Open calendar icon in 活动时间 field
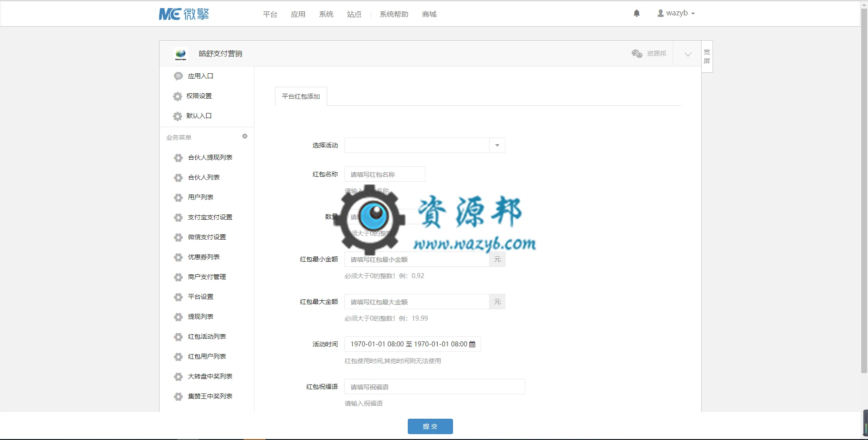The width and height of the screenshot is (868, 440). pyautogui.click(x=472, y=344)
